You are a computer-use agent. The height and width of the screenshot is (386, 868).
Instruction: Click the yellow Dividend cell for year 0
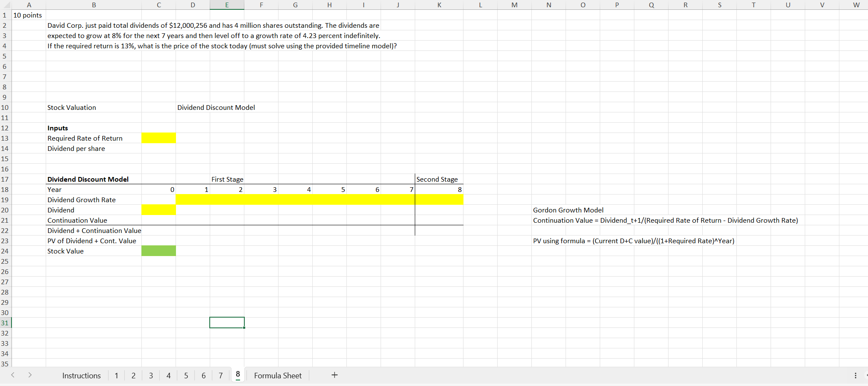159,210
